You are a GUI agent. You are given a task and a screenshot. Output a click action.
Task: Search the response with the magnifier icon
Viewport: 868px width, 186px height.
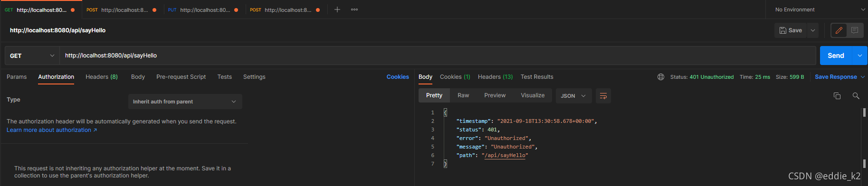coord(856,96)
